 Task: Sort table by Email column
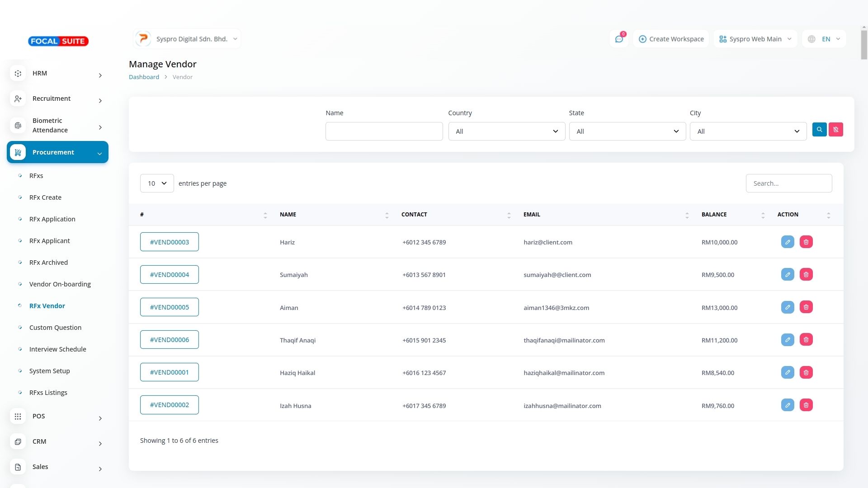point(687,215)
